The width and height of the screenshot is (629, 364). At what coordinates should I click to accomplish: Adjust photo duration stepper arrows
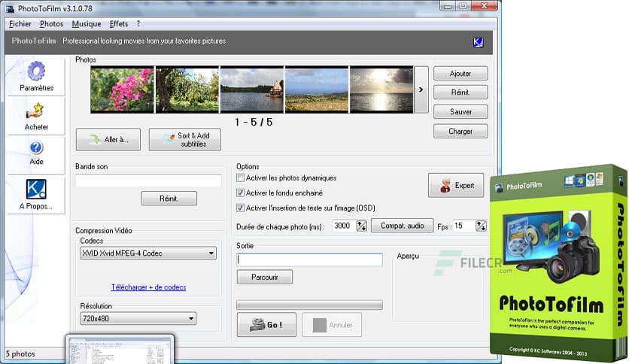point(361,226)
